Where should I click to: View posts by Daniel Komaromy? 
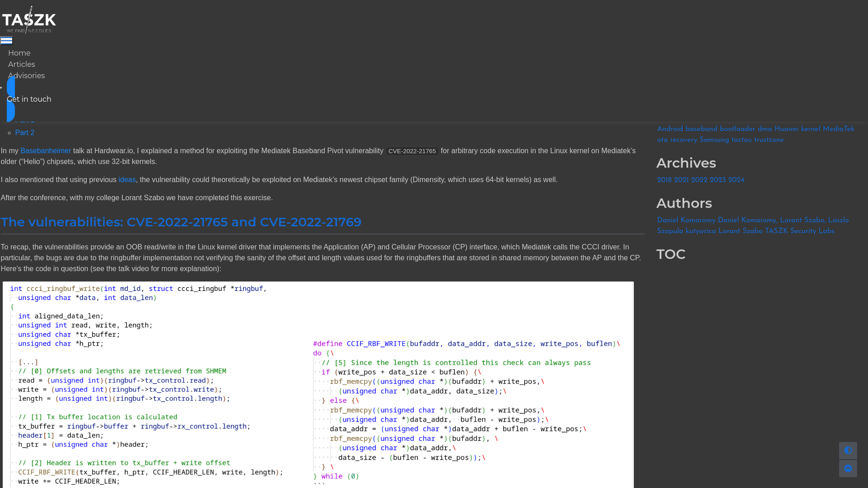coord(686,221)
